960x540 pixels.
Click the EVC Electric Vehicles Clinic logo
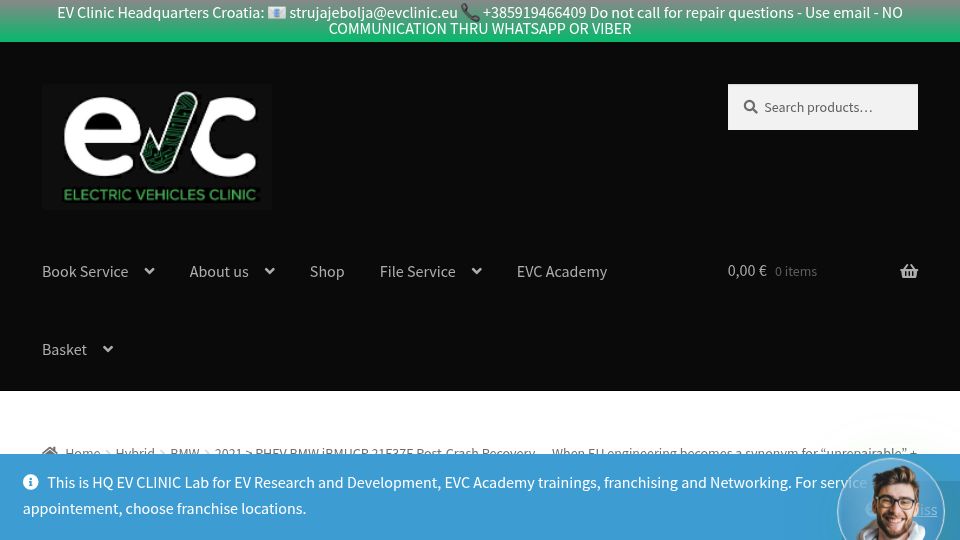[x=157, y=147]
